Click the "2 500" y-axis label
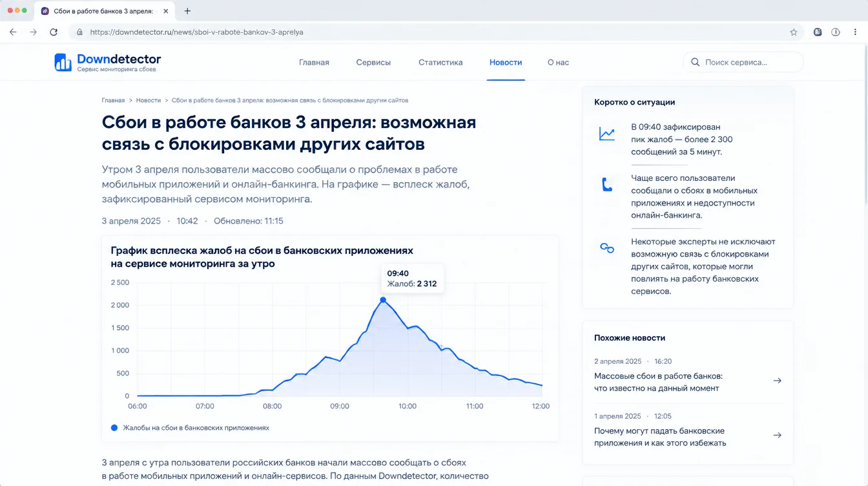Screen dimensions: 868x486 pos(120,282)
